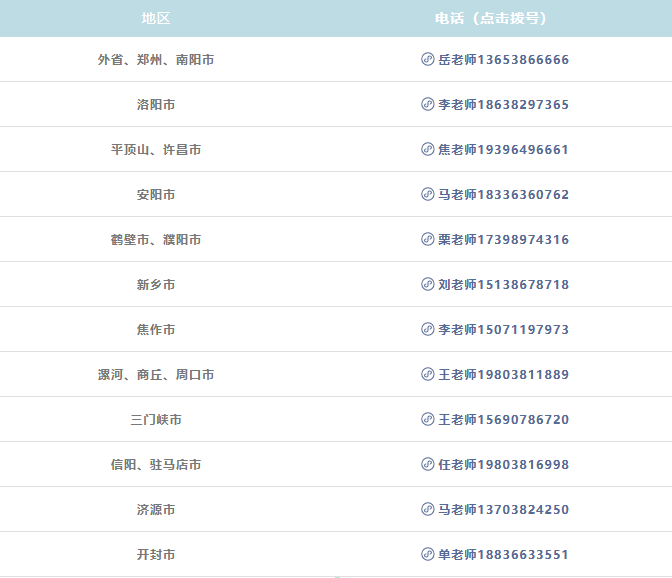Click link icon beside 焦老师19396496661
672x578 pixels.
[427, 149]
